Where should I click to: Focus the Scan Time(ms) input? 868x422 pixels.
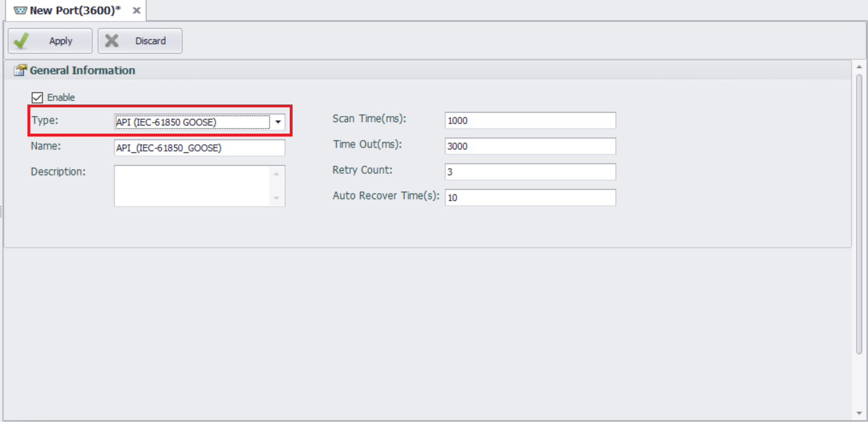[x=530, y=120]
